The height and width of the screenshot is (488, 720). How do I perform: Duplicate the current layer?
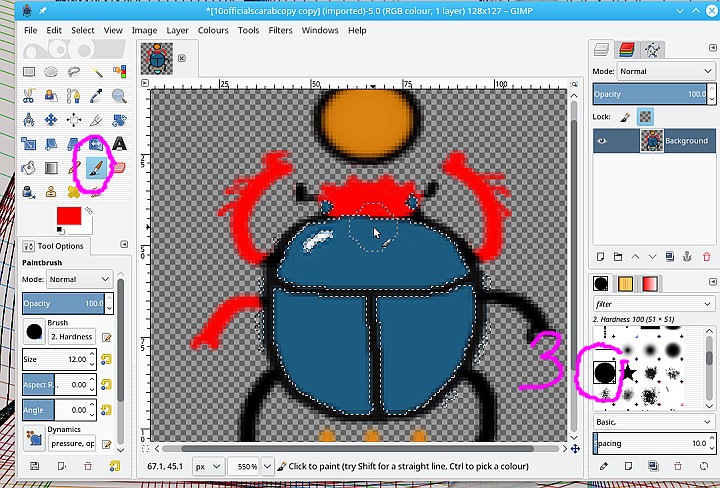click(670, 257)
